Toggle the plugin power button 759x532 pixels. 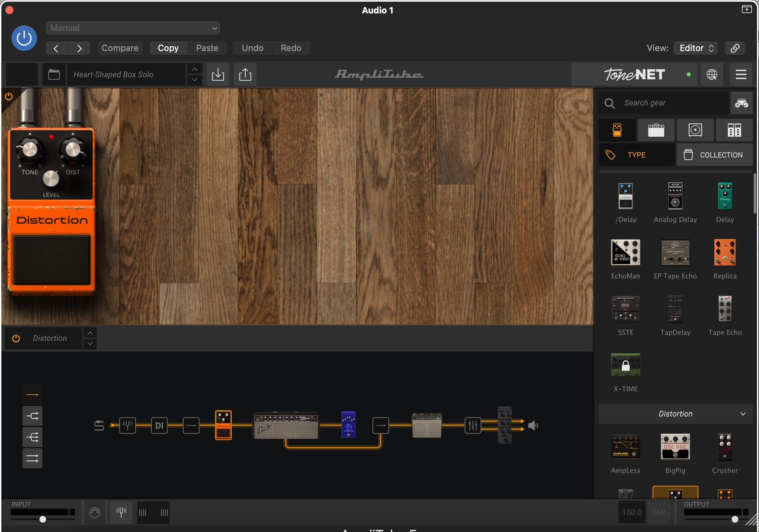click(24, 38)
